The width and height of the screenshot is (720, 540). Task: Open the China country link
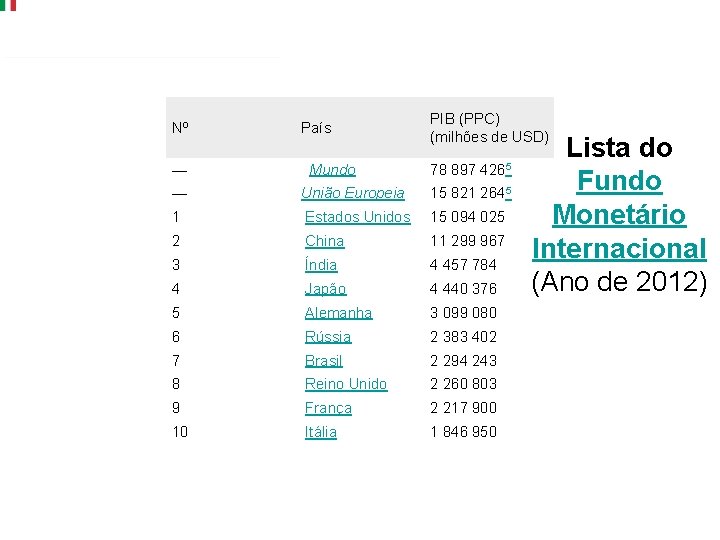324,241
